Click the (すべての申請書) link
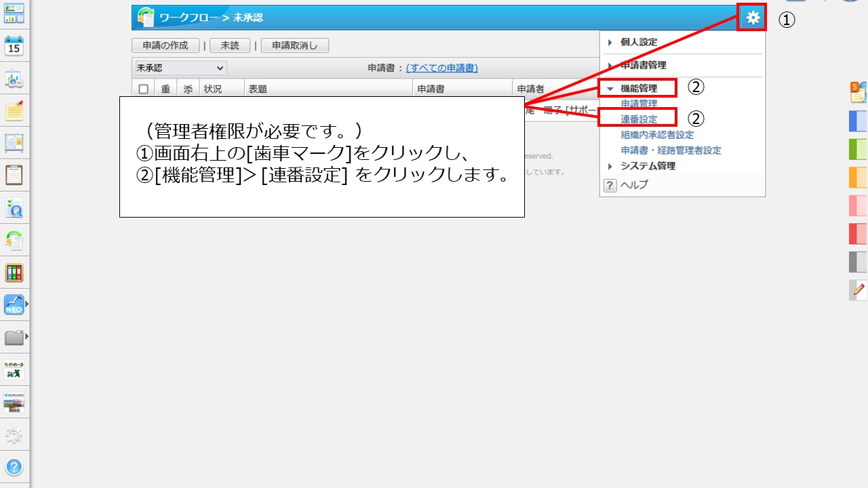868x488 pixels. tap(441, 68)
